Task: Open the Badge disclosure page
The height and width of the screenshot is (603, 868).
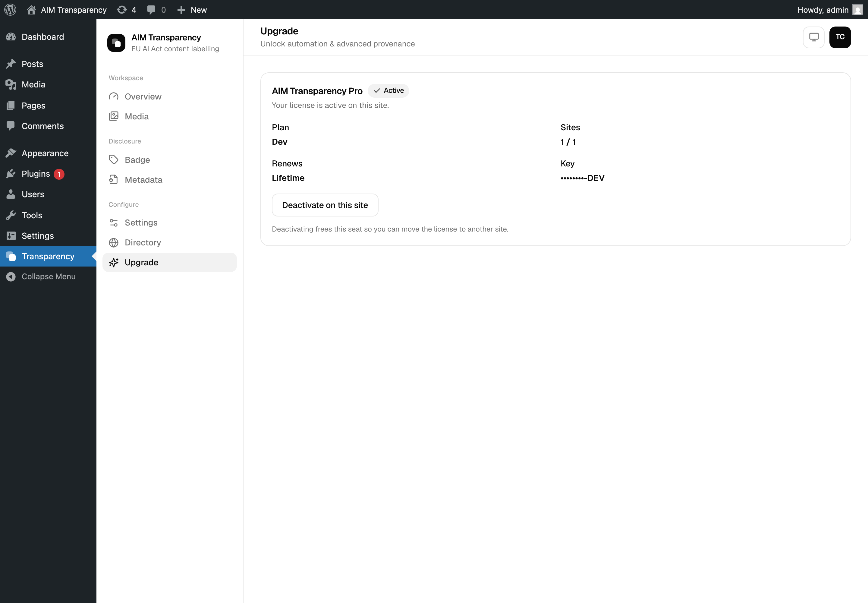Action: coord(170,160)
